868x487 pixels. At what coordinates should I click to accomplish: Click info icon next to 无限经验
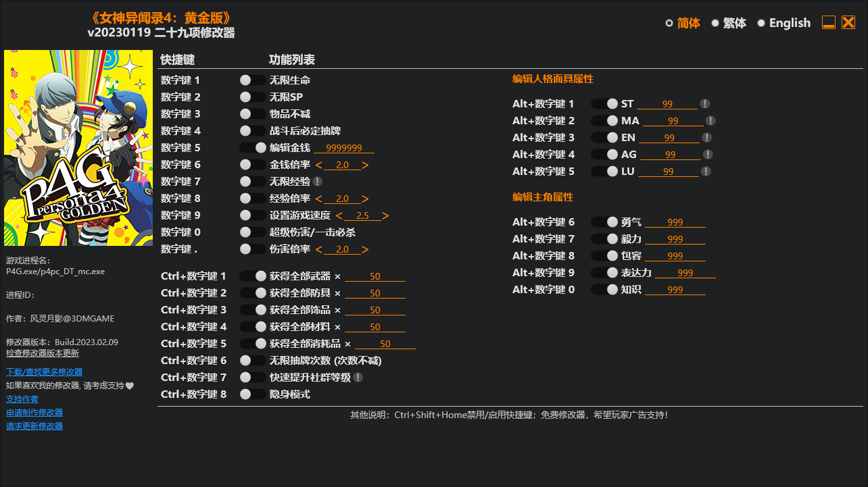(317, 182)
